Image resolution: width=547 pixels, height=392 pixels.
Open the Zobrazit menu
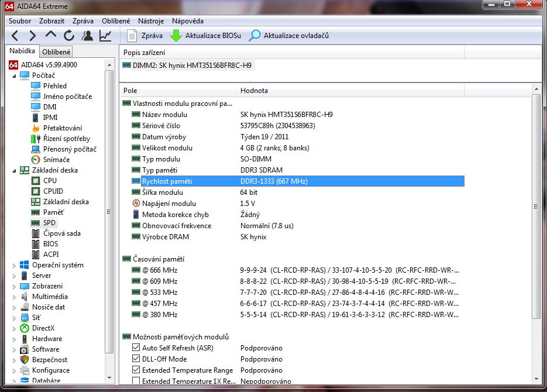pyautogui.click(x=51, y=21)
